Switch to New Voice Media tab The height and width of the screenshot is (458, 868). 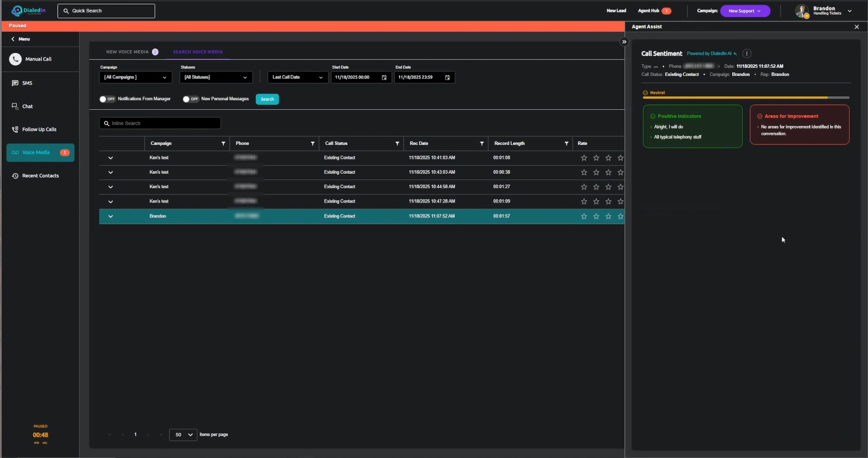(127, 52)
